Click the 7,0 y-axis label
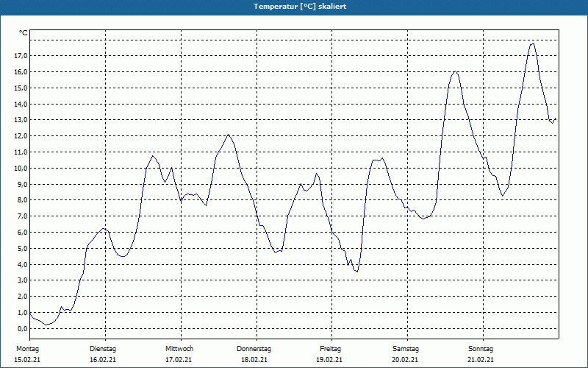588x368 pixels. point(22,216)
